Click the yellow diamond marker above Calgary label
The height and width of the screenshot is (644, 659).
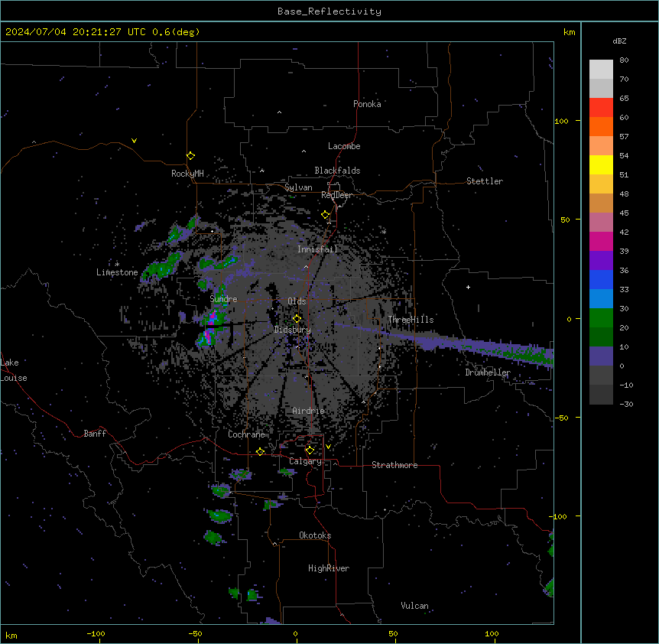[x=310, y=450]
